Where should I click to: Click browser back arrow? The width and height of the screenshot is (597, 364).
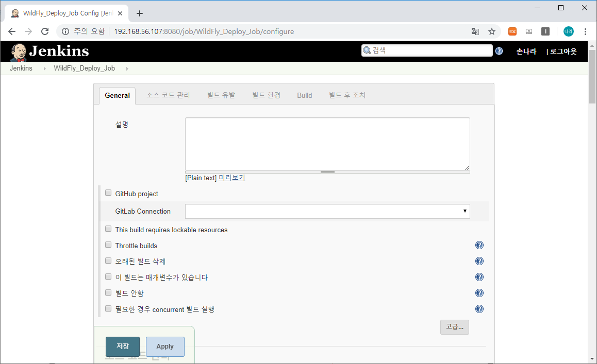pos(12,31)
